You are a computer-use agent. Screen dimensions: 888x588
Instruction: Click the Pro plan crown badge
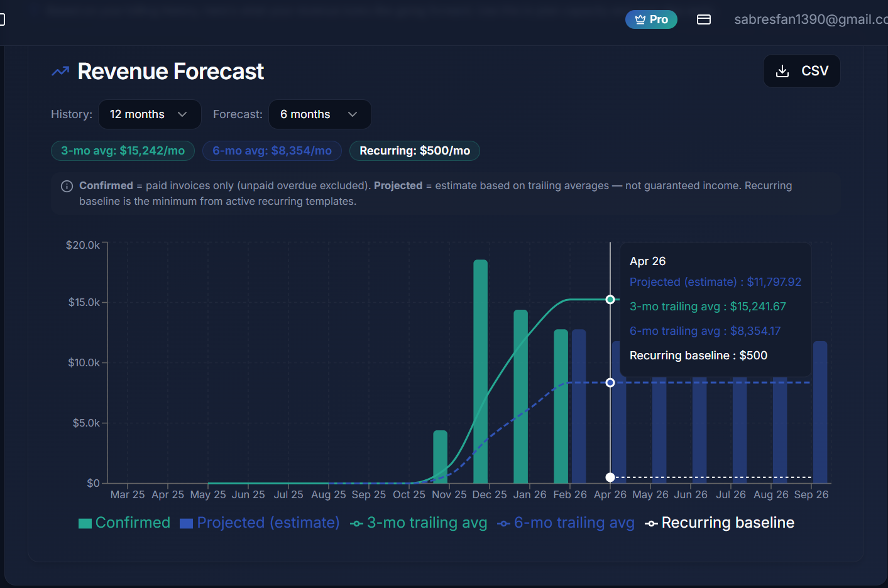pyautogui.click(x=651, y=19)
